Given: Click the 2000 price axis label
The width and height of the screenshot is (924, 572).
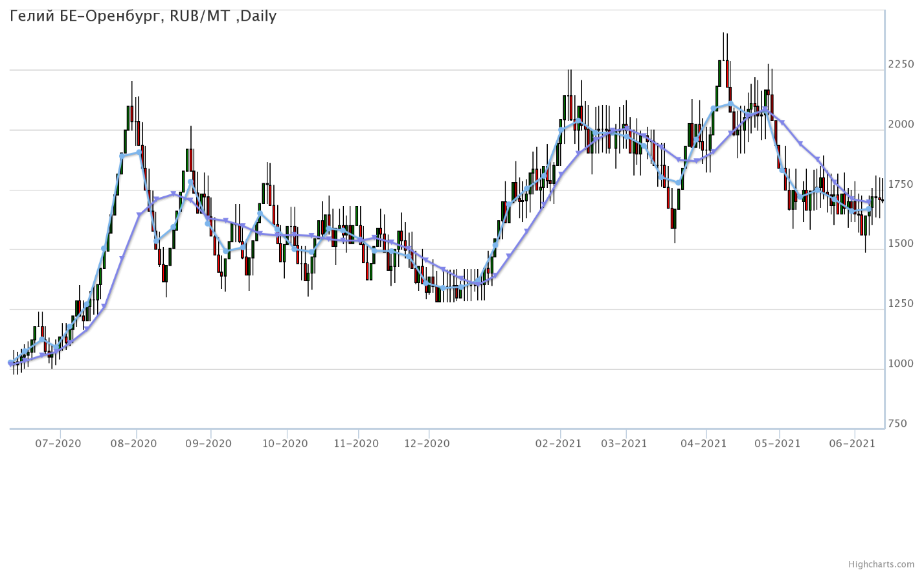Looking at the screenshot, I should (901, 124).
